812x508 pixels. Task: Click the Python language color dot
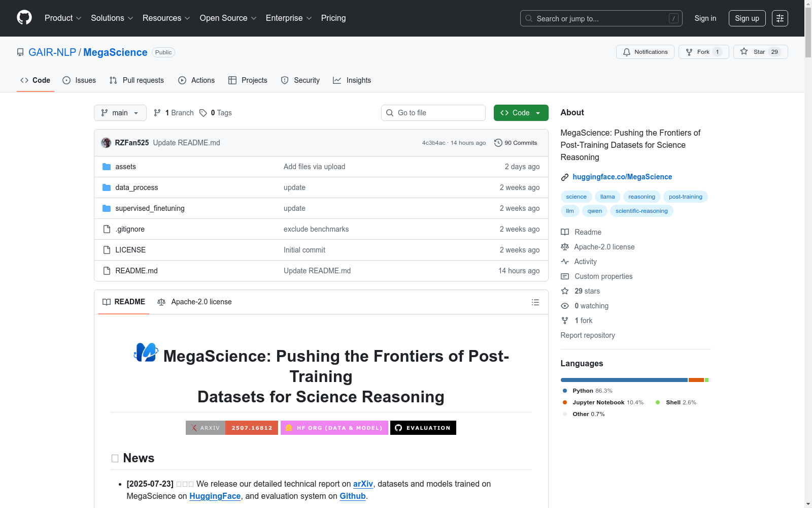[x=565, y=391]
